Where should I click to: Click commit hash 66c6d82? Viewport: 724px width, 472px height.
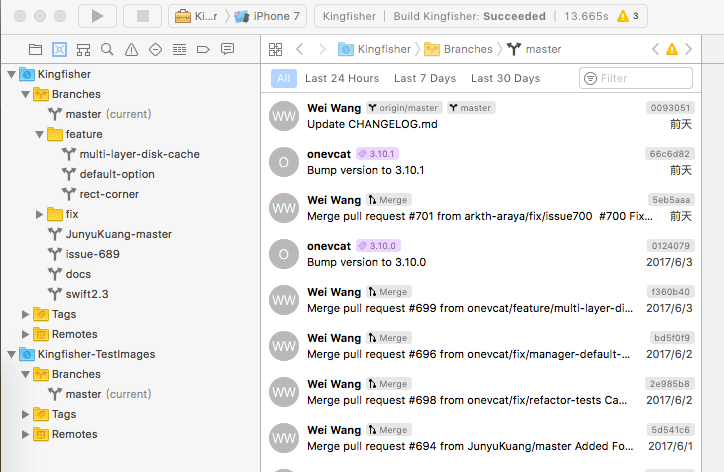click(x=670, y=154)
